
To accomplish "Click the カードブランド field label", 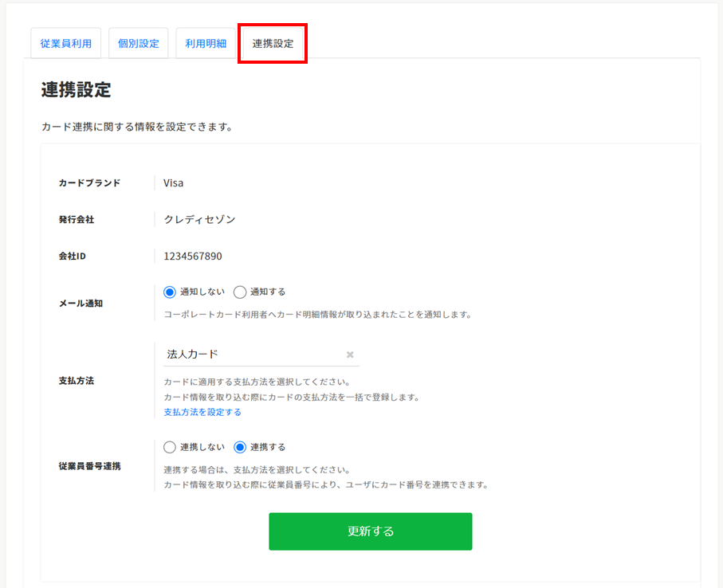I will point(89,183).
